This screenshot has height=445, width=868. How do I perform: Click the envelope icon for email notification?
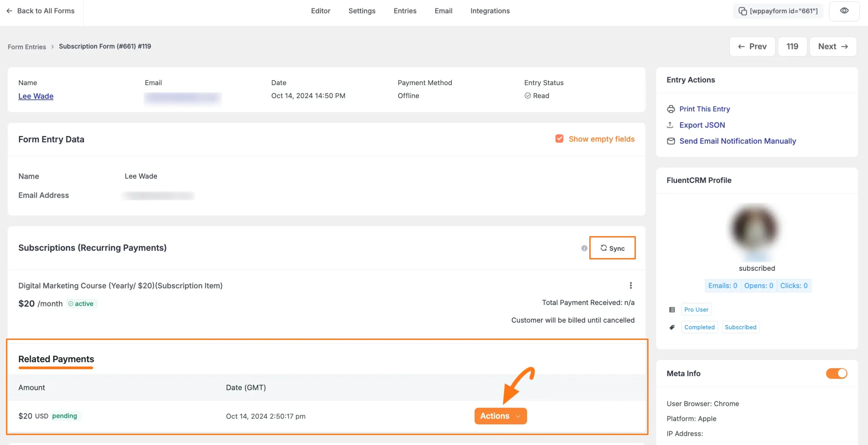[x=671, y=141]
